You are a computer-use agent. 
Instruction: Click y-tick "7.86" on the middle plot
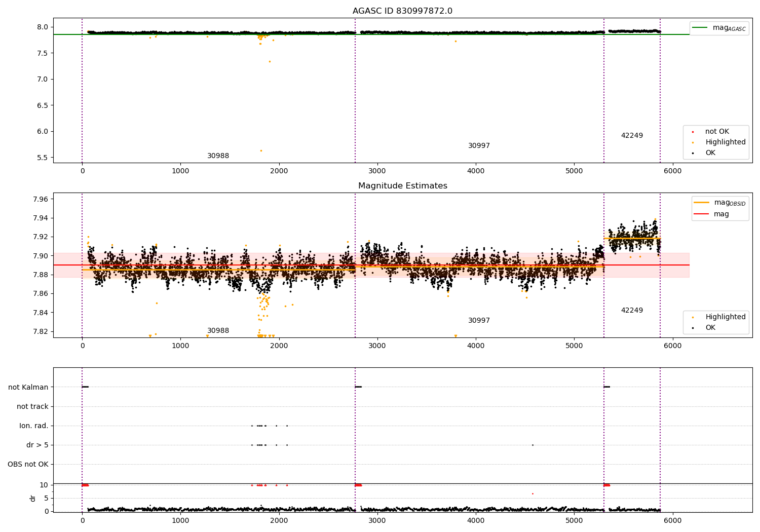(40, 294)
